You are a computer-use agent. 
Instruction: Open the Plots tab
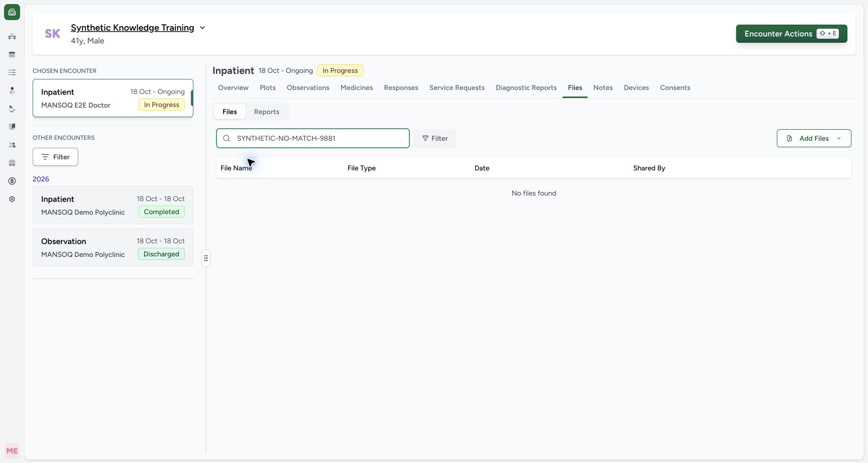[x=268, y=87]
